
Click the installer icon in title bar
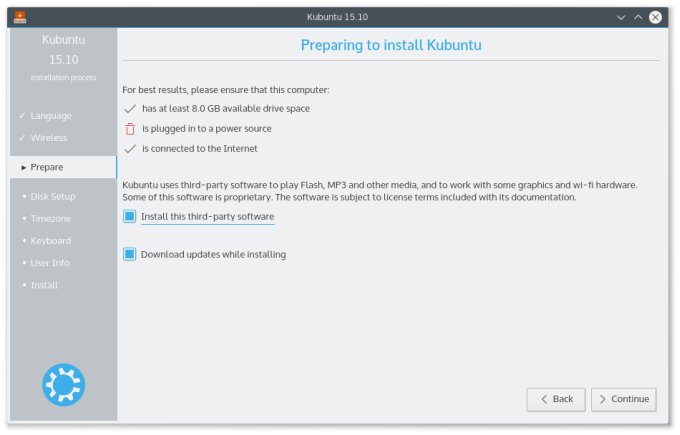point(20,17)
